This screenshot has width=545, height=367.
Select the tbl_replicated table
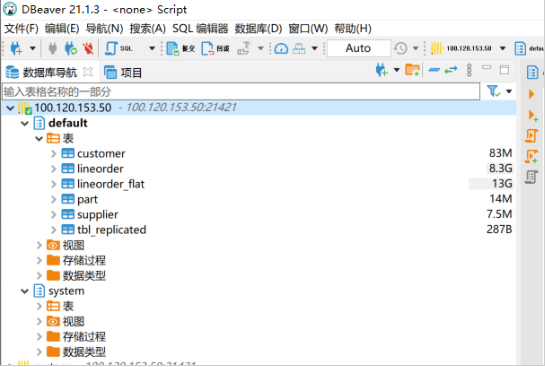[111, 230]
